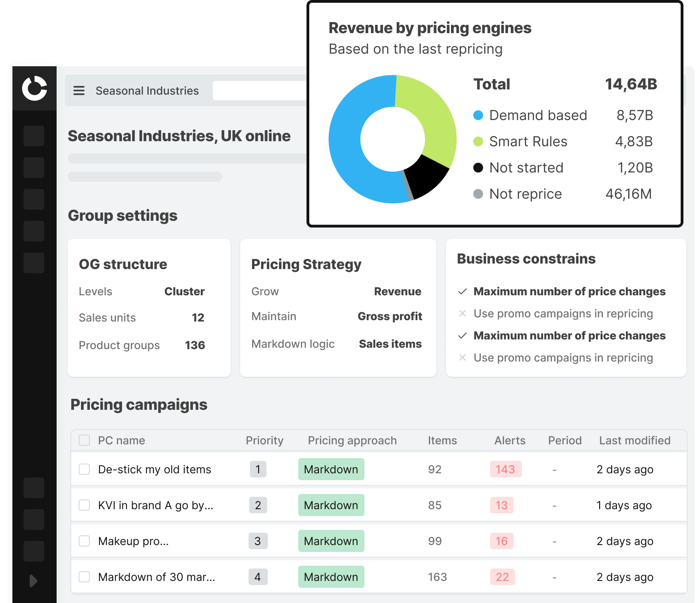Click the first X icon beside Use promo campaigns

pos(463,314)
